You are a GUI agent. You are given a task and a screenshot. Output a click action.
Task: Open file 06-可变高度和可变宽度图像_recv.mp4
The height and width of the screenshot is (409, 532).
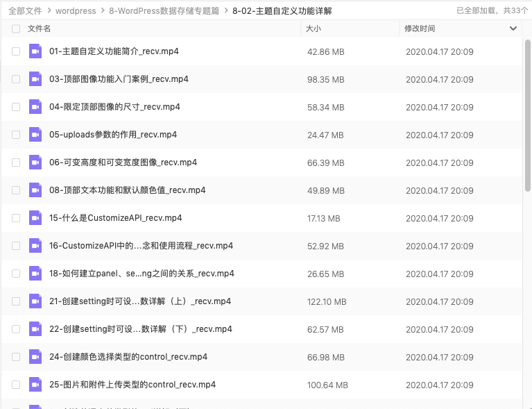[x=123, y=162]
